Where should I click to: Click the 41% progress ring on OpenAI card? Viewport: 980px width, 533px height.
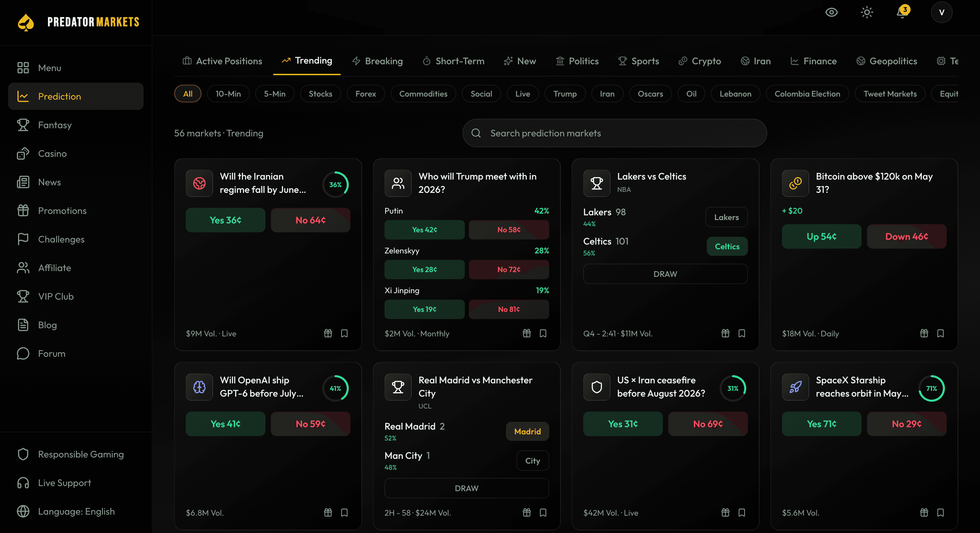click(x=335, y=388)
